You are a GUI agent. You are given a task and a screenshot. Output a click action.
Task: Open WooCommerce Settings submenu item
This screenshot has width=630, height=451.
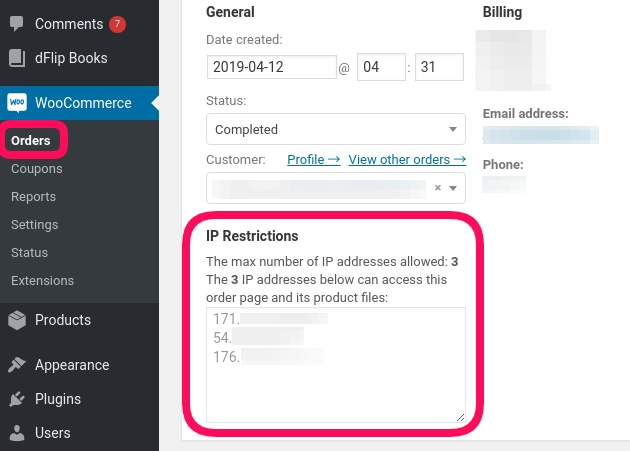pyautogui.click(x=34, y=225)
